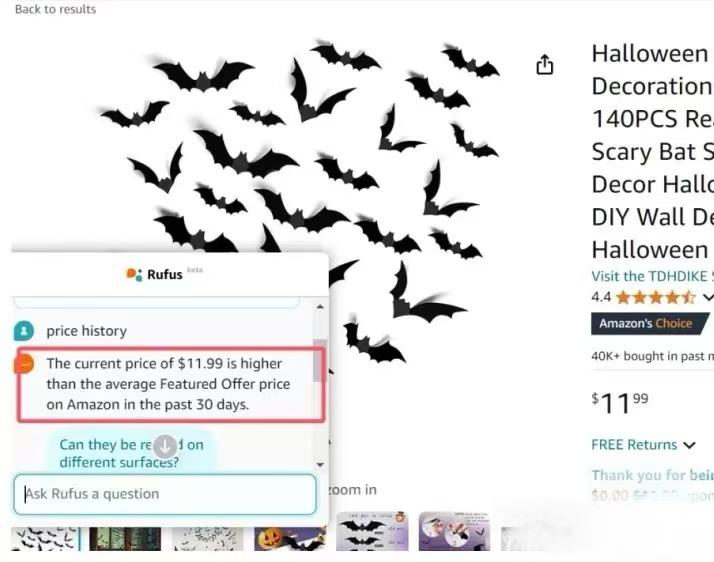This screenshot has width=714, height=562.
Task: Click the chat scrollbar up arrow
Action: pos(320,307)
